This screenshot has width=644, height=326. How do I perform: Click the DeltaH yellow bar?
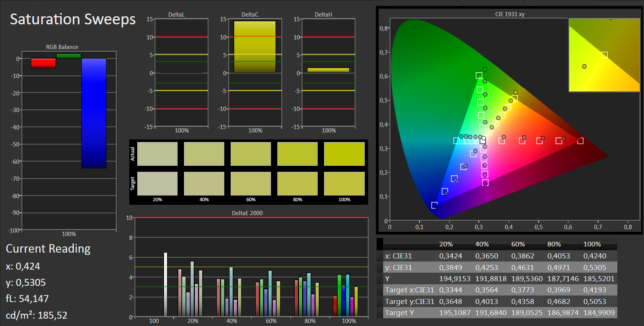pyautogui.click(x=328, y=70)
